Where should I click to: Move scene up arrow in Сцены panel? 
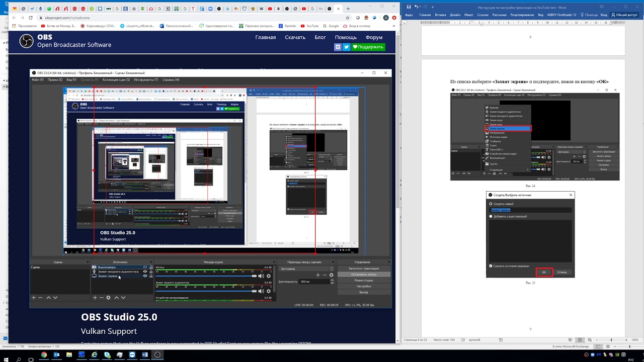(49, 298)
